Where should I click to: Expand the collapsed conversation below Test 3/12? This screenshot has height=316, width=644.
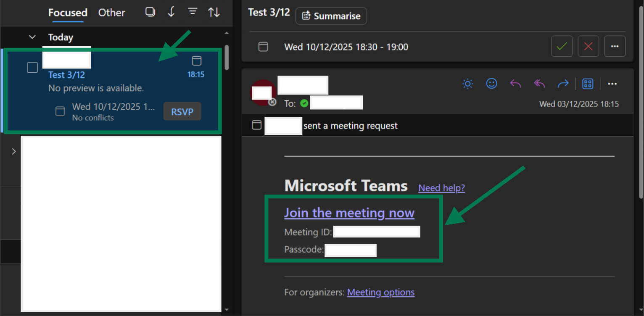(x=14, y=151)
